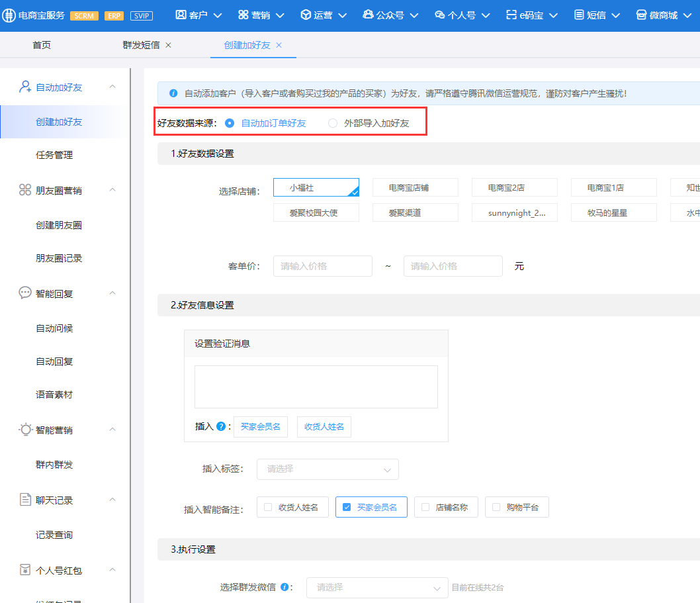Select 外部导入加好友 radio option
The height and width of the screenshot is (603, 700).
coord(333,123)
